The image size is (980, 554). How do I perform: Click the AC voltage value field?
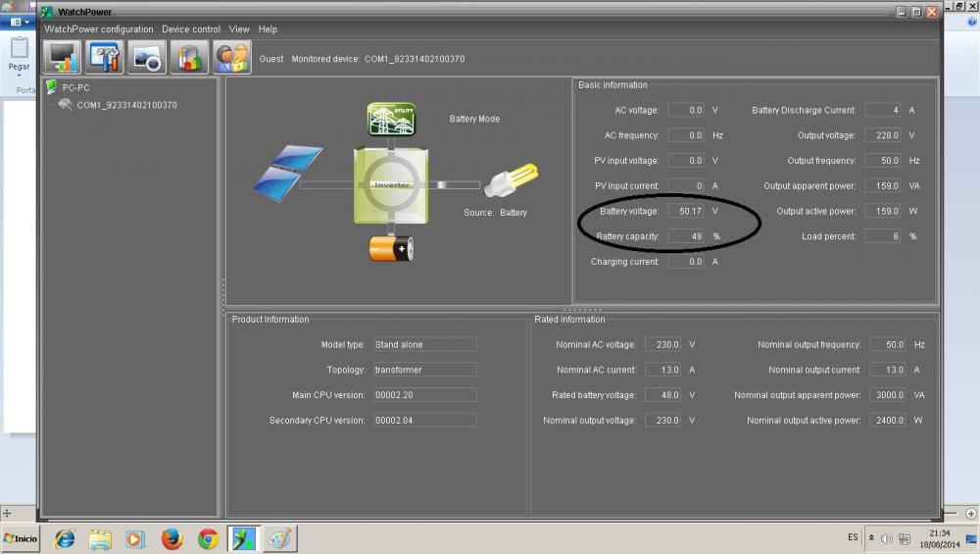(x=686, y=110)
